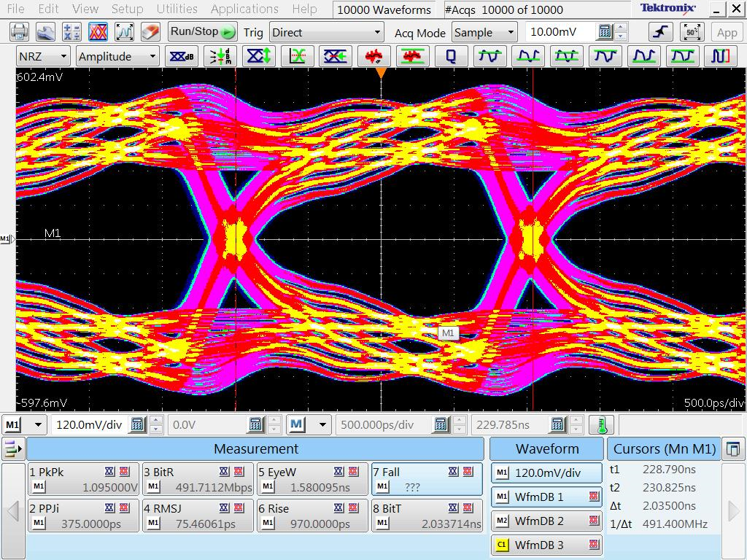Open the Acq Mode Sample dropdown
Screen dimensions: 747x560
[484, 32]
